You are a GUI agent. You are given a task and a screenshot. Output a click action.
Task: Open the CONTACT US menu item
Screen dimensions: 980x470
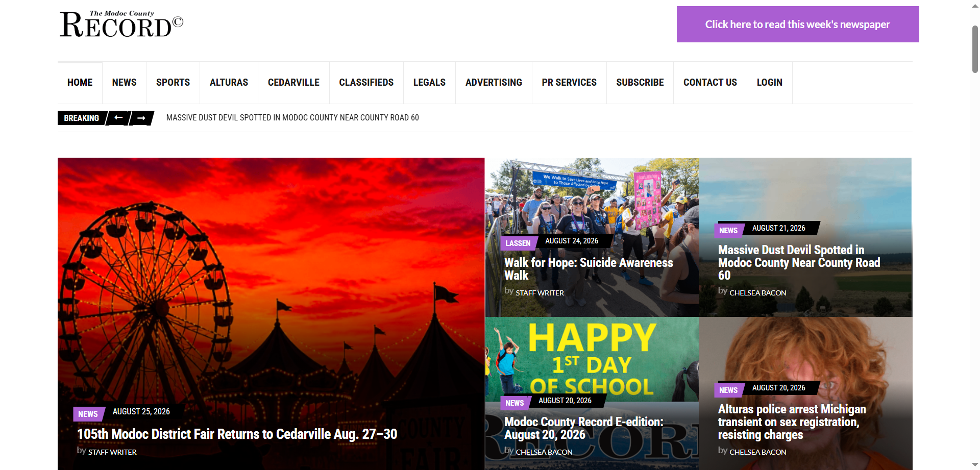(x=710, y=83)
